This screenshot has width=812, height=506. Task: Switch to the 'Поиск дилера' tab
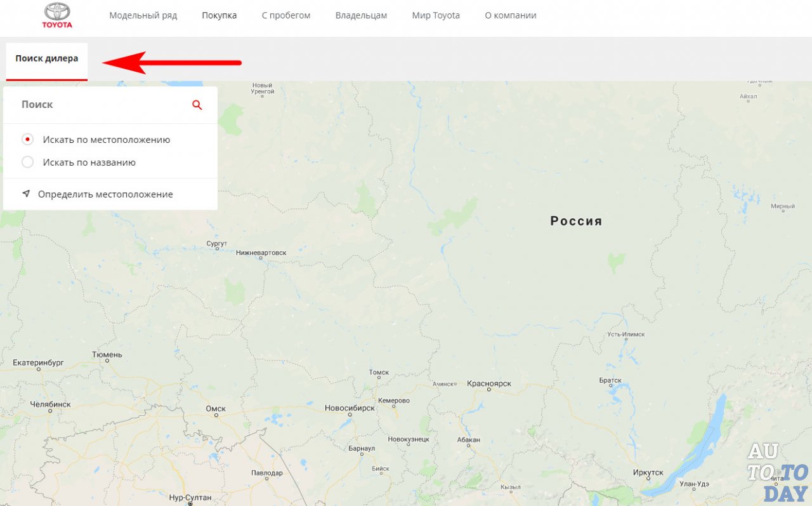point(47,58)
